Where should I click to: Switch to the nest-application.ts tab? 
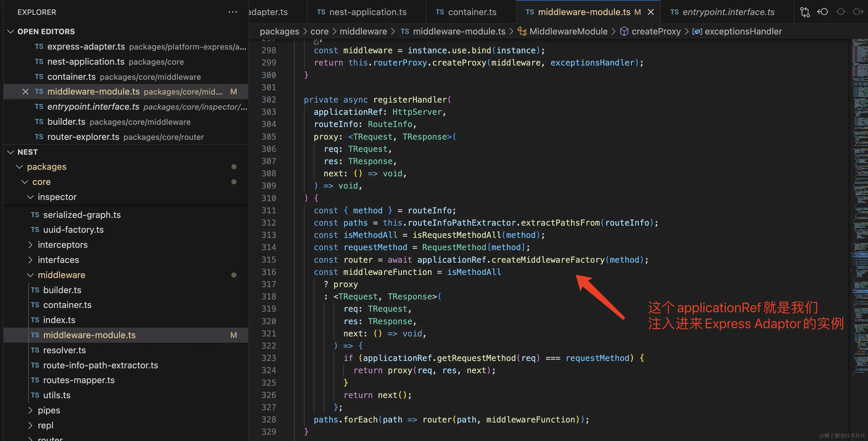pyautogui.click(x=367, y=12)
